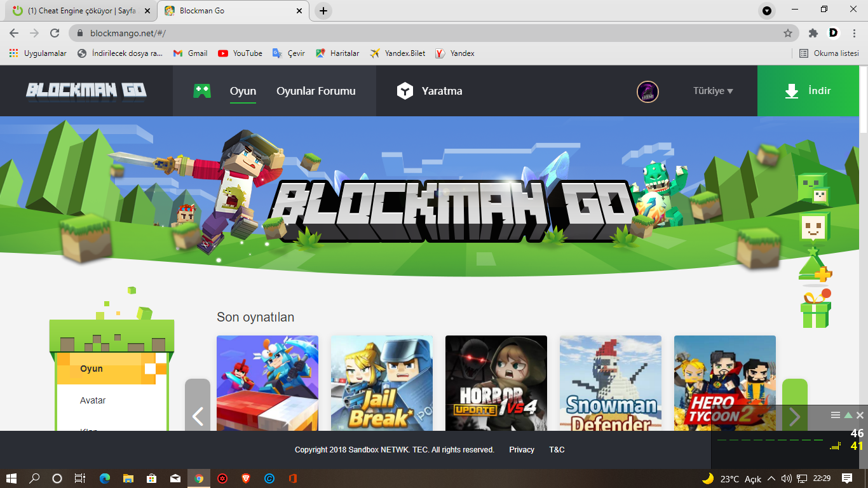868x488 pixels.
Task: Click the overlay widget hamburger menu icon
Action: 836,415
